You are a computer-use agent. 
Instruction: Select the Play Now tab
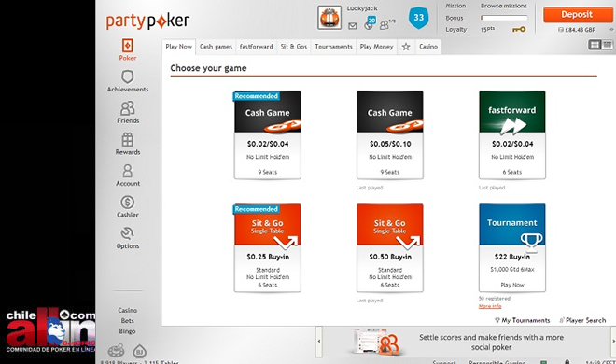pyautogui.click(x=179, y=47)
